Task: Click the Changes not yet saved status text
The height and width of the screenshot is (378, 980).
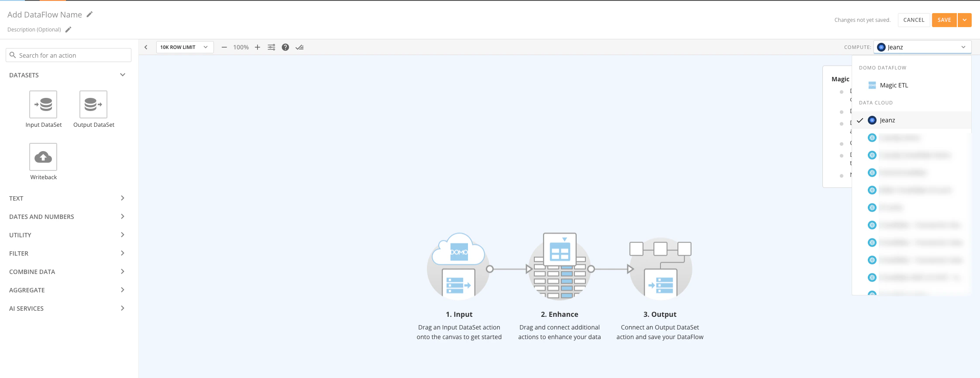Action: 862,20
